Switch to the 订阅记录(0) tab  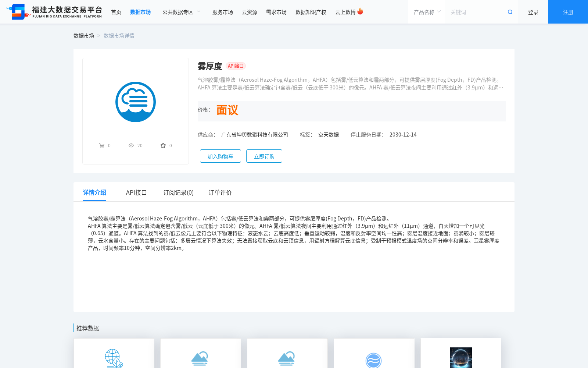coord(179,192)
